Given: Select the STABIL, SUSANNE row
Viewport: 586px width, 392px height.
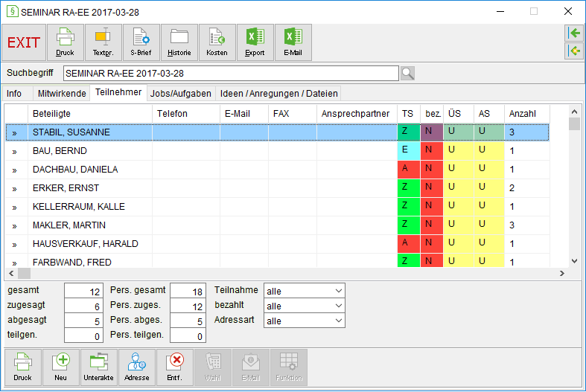Looking at the screenshot, I should click(x=277, y=132).
